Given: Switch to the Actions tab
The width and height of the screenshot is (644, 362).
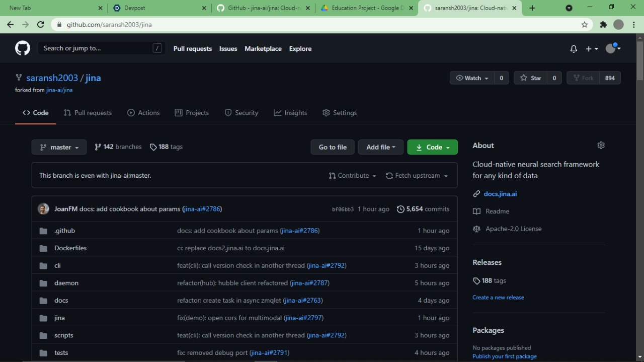Looking at the screenshot, I should point(143,113).
